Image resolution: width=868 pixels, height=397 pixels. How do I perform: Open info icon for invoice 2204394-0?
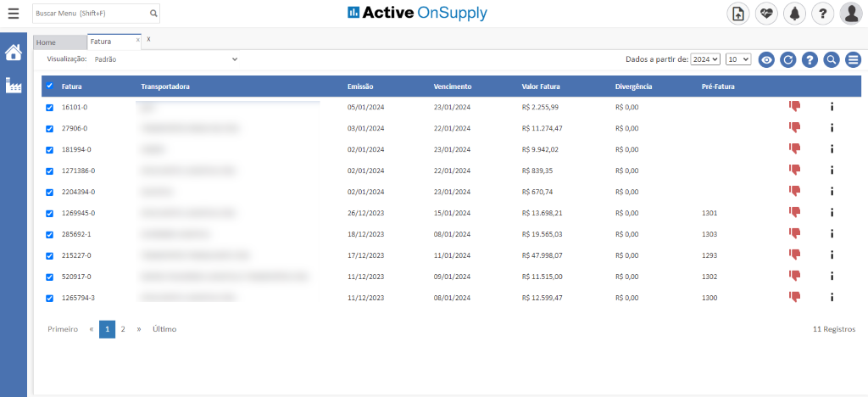point(832,192)
